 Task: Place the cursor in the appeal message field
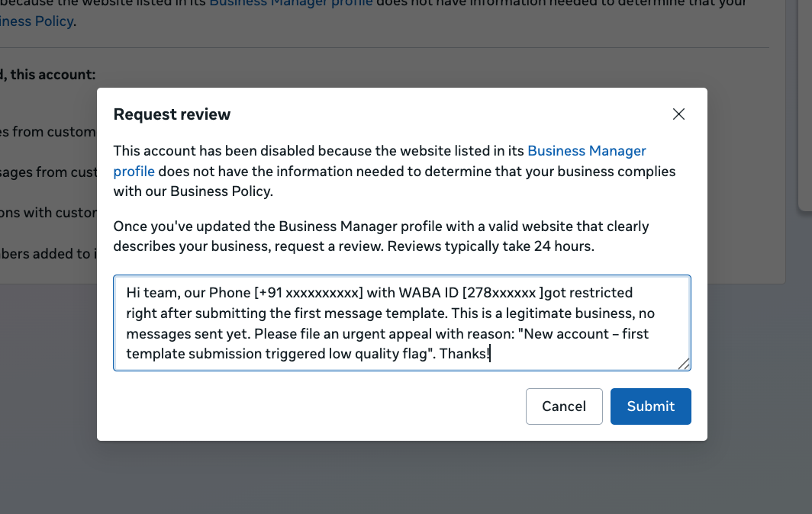click(402, 323)
